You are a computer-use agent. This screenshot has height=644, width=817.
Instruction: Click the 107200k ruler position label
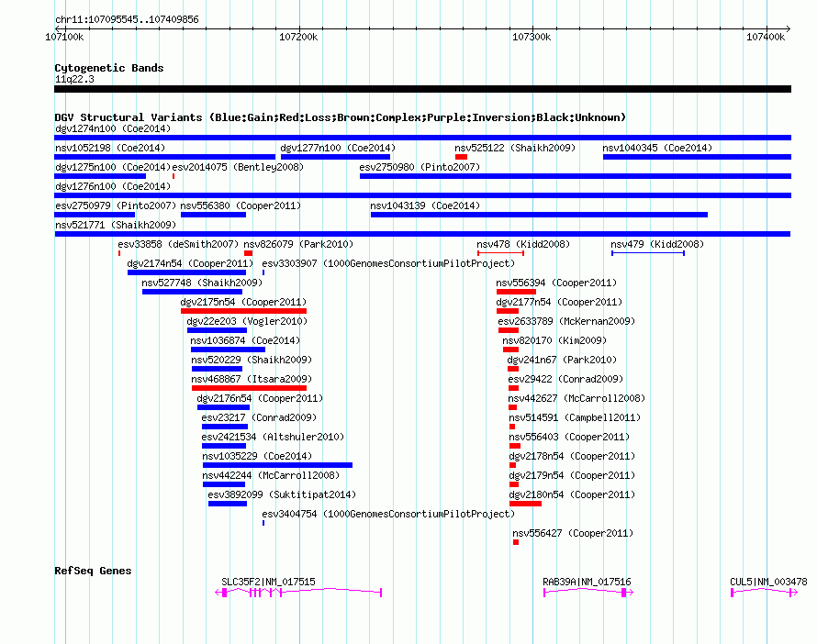coord(298,37)
